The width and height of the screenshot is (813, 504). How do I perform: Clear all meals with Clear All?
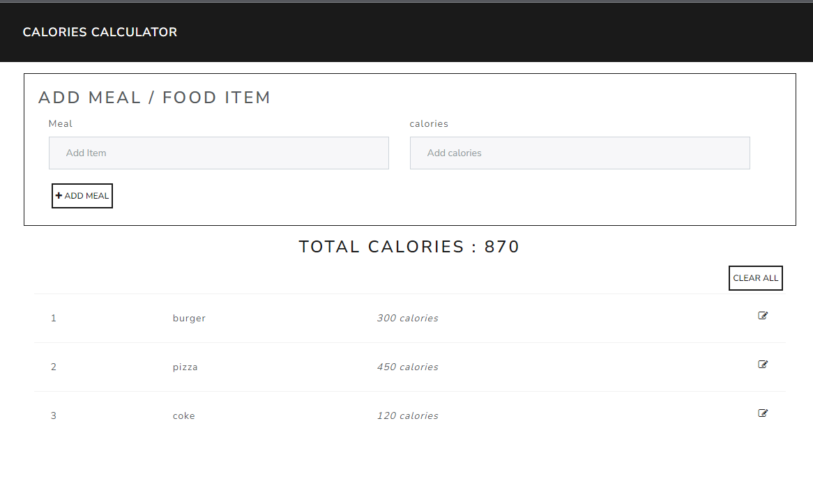[755, 278]
